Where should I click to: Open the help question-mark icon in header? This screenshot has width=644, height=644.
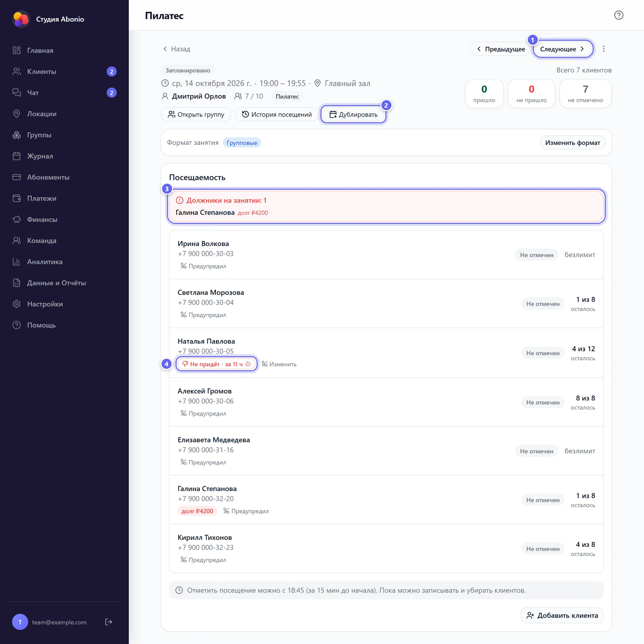tap(619, 15)
